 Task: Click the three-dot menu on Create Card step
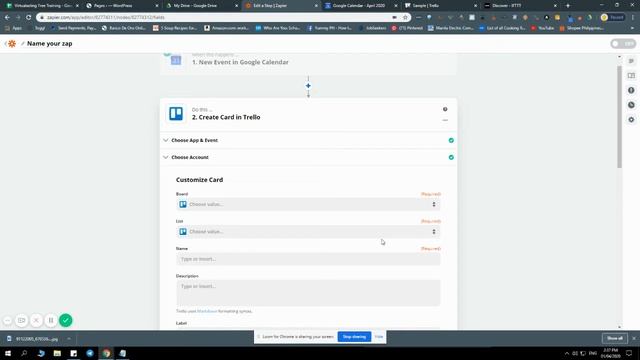pos(445,120)
